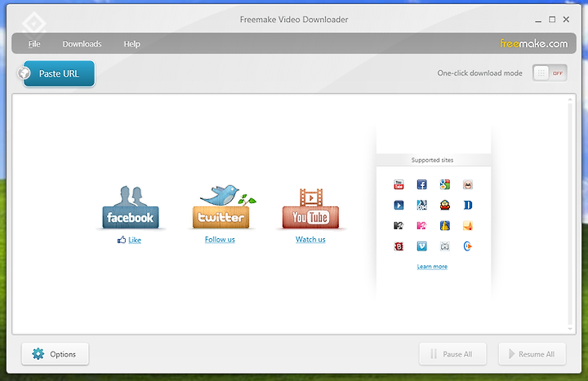Open the Learn more link
The width and height of the screenshot is (588, 381).
[432, 266]
